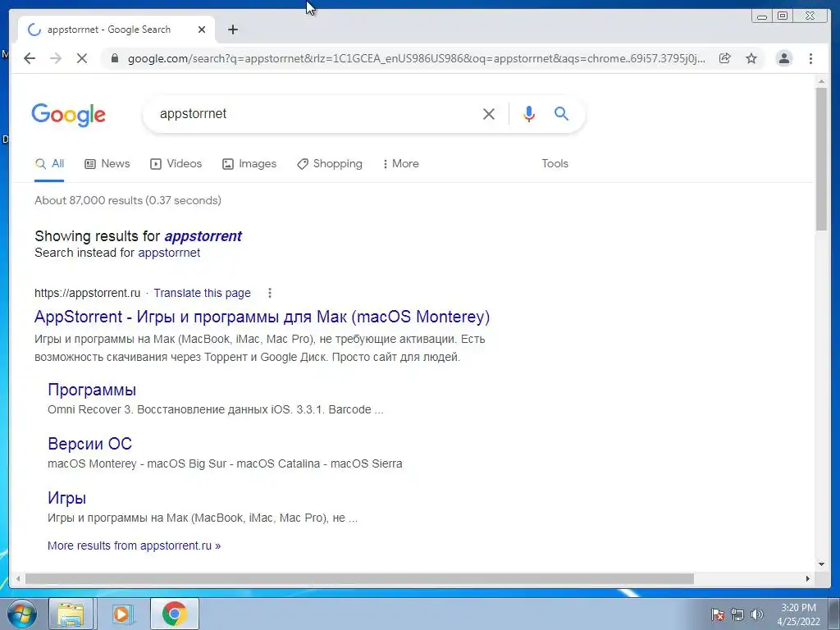Screen dimensions: 840x630
Task: Open the Версии ОС sitelink
Action: coord(89,444)
